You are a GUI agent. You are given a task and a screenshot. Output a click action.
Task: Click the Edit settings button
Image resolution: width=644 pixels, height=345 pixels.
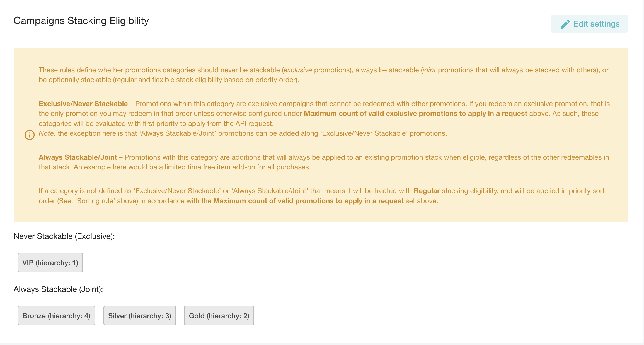point(589,24)
